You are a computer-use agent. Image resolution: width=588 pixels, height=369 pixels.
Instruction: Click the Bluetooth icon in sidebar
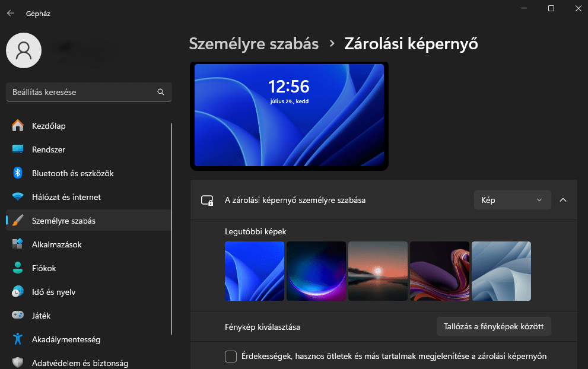point(18,173)
